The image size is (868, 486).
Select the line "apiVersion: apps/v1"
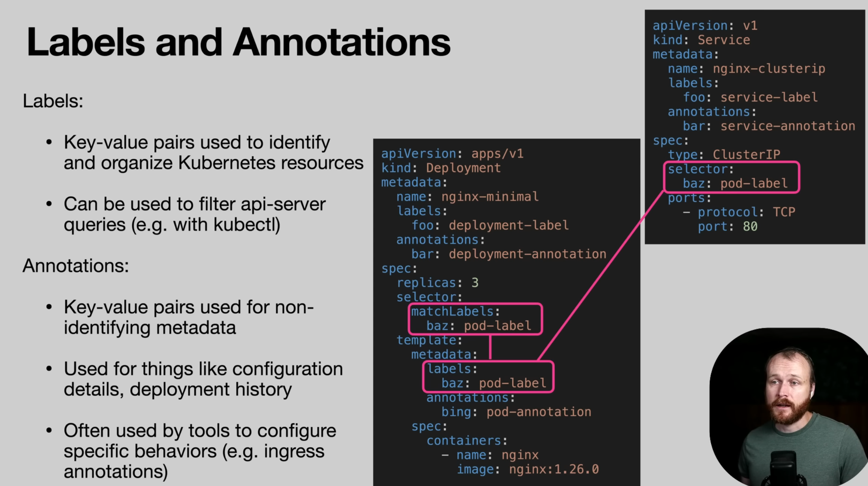(452, 154)
